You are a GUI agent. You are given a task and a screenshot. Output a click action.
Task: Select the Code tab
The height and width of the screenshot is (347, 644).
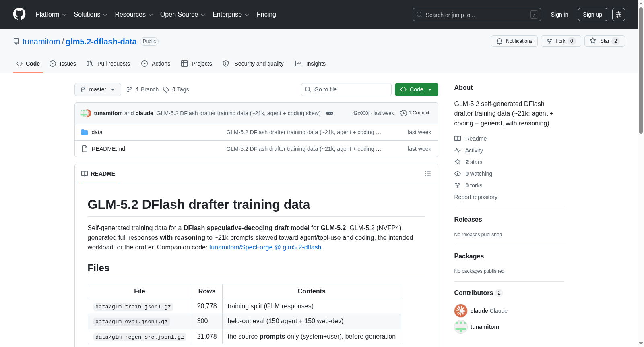click(x=28, y=64)
